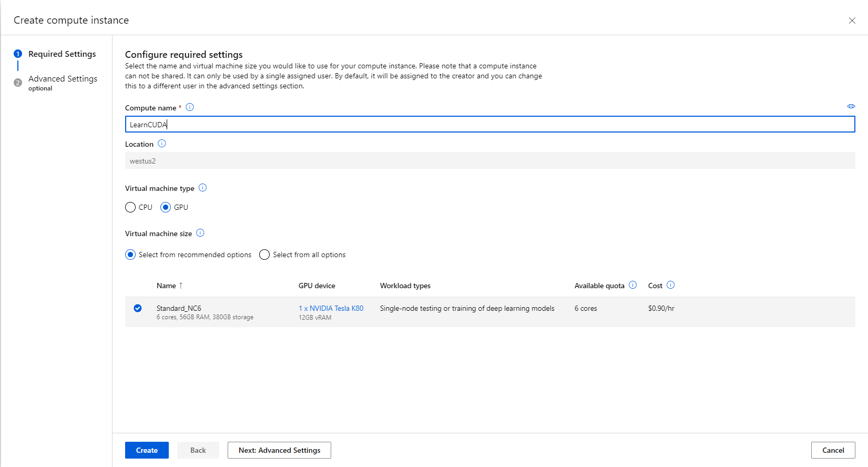868x467 pixels.
Task: Sort by the Name column arrow
Action: pos(181,286)
